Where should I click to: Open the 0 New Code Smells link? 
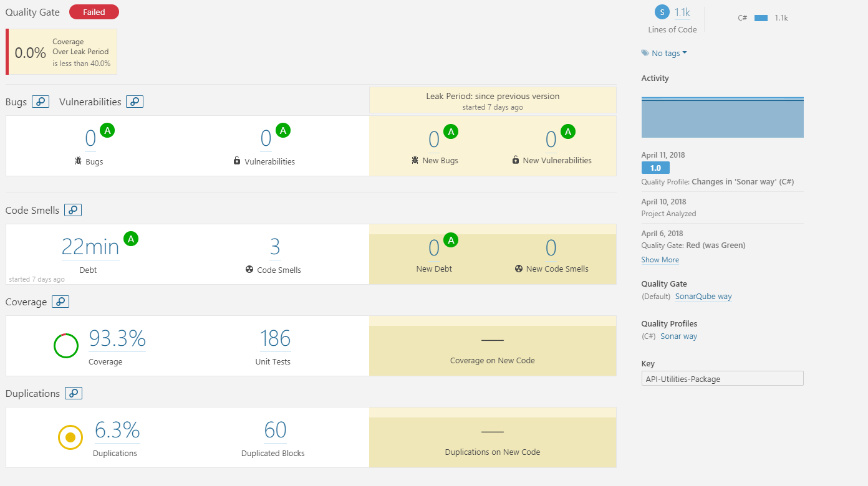[551, 248]
